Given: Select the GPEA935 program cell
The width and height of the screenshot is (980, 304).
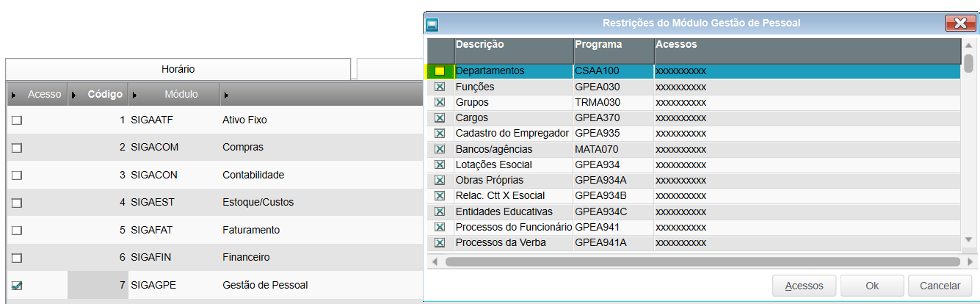Looking at the screenshot, I should [614, 134].
